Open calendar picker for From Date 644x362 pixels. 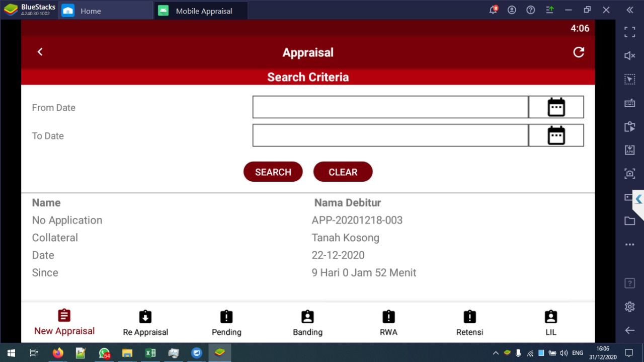click(x=556, y=107)
